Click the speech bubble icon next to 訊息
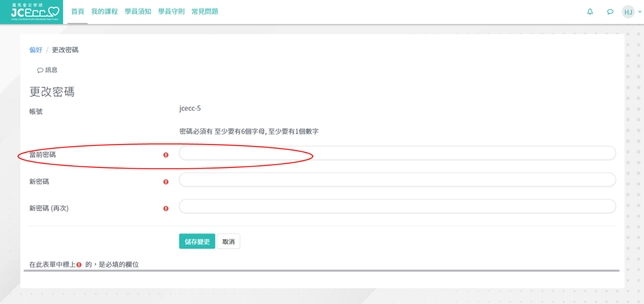 pos(40,70)
